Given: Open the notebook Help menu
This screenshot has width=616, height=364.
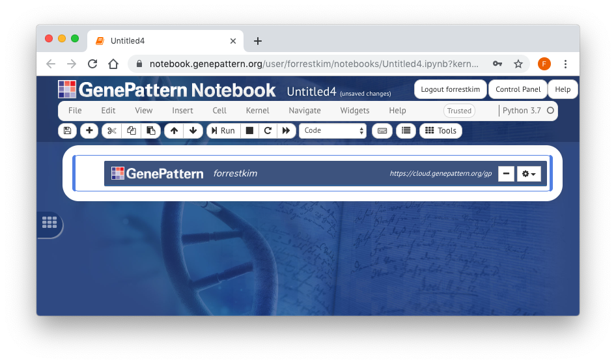Looking at the screenshot, I should [398, 111].
